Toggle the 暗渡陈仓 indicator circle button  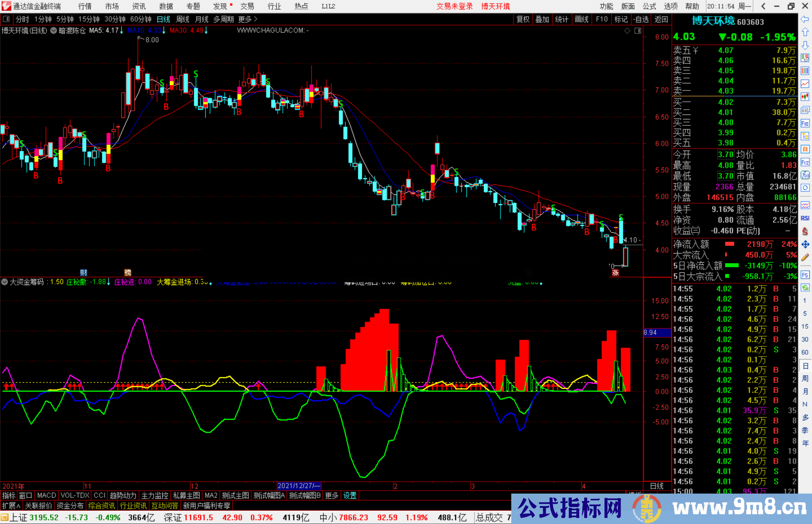click(54, 30)
